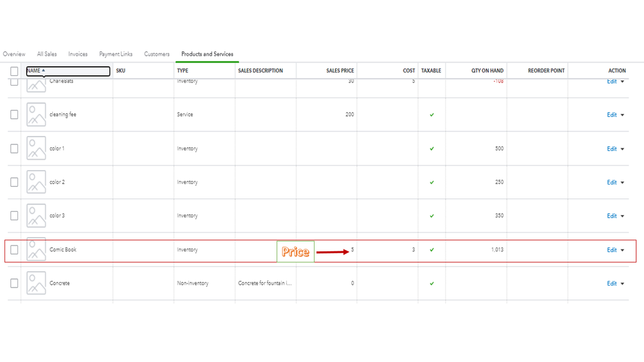Image resolution: width=644 pixels, height=362 pixels.
Task: Click the cleaning fee item name
Action: (63, 115)
